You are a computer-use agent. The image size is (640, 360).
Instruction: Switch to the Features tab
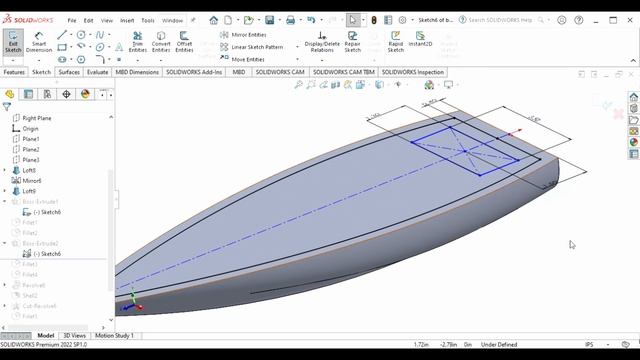point(14,72)
